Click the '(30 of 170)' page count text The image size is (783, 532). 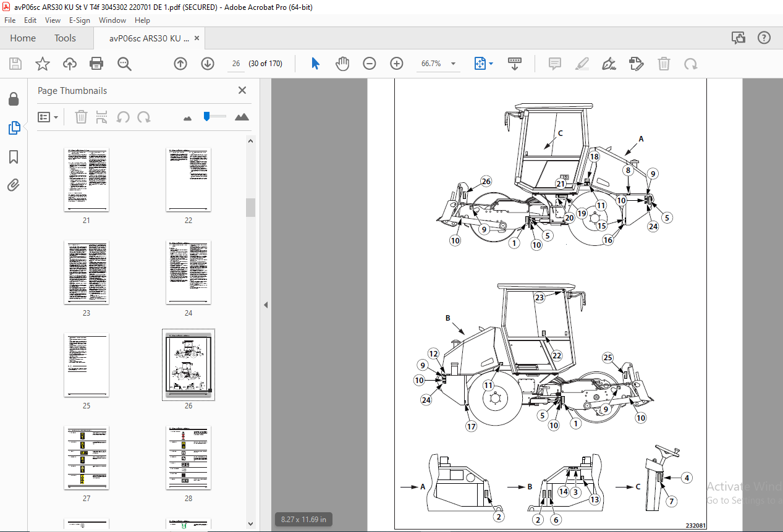coord(266,64)
